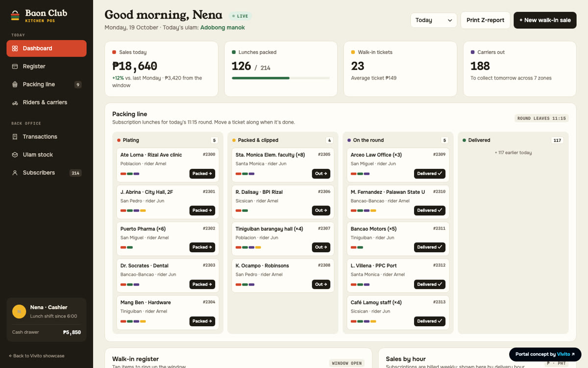The image size is (588, 368).
Task: Open the Portal concept by Vivito link
Action: pos(545,354)
